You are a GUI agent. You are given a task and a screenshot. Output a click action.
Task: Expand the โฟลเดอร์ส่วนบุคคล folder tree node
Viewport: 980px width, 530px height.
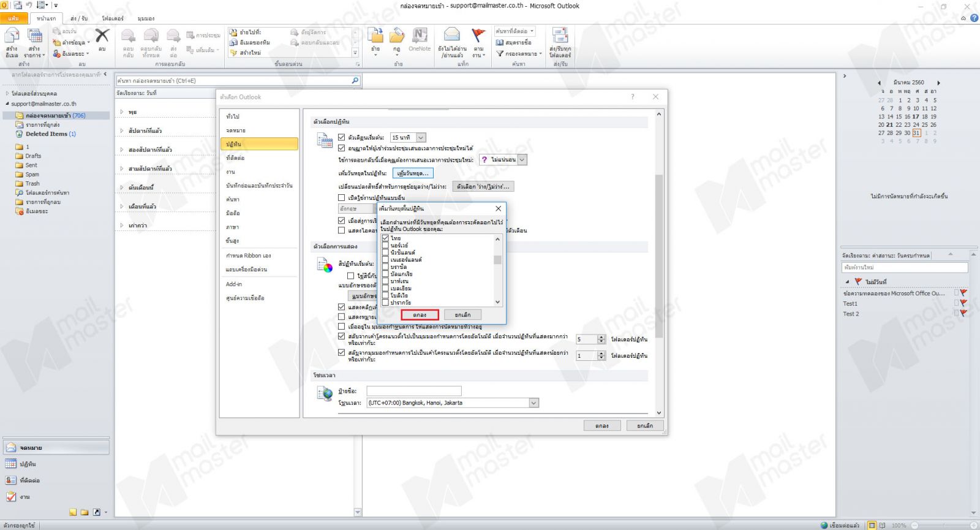pyautogui.click(x=7, y=94)
